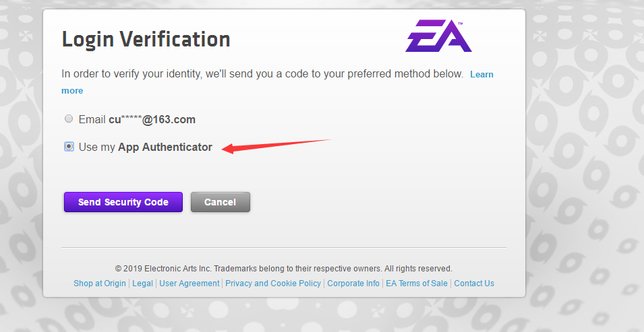
Task: Open the Learn more link
Action: pyautogui.click(x=481, y=74)
